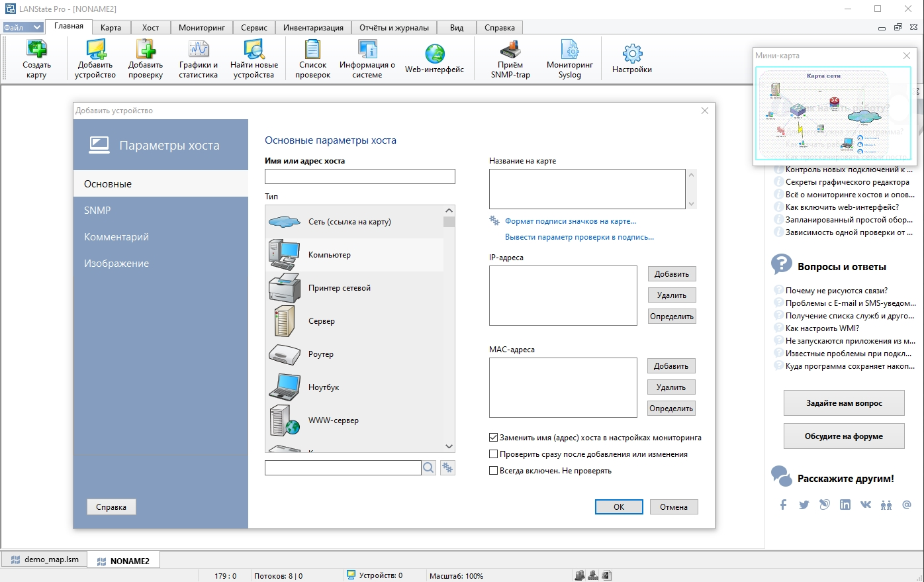The width and height of the screenshot is (924, 582).
Task: Click the type list scroll-up arrow
Action: (x=449, y=211)
